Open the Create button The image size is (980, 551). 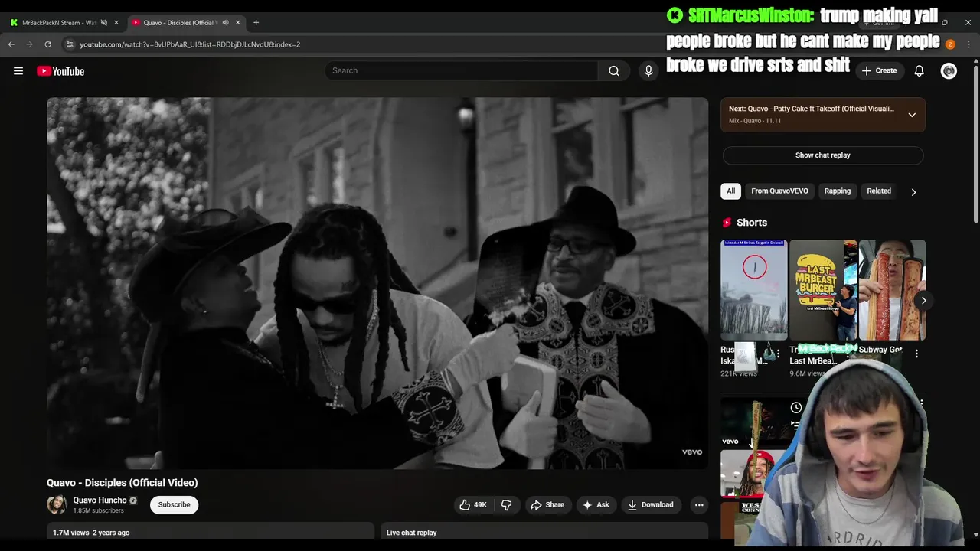pos(879,70)
